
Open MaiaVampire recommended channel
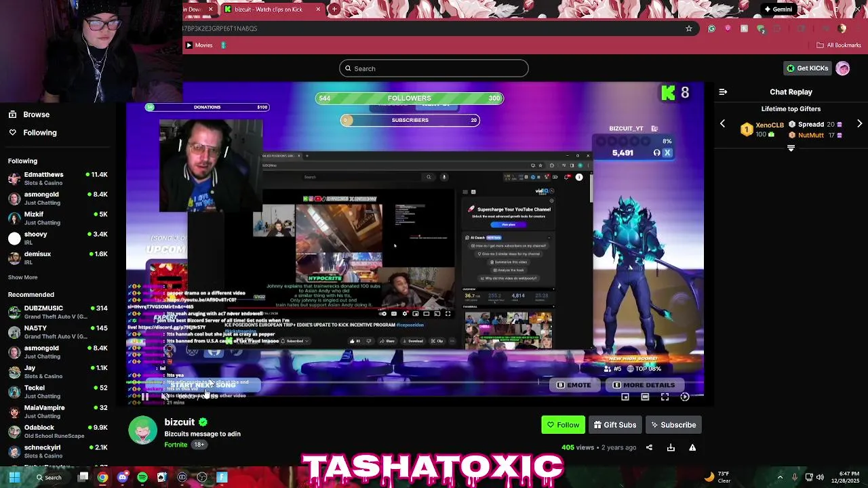tap(58, 411)
